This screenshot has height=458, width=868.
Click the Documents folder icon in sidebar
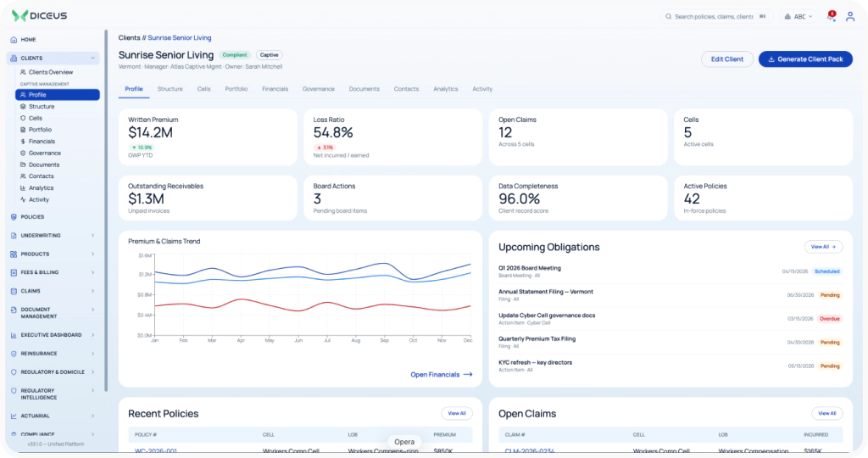pos(23,165)
